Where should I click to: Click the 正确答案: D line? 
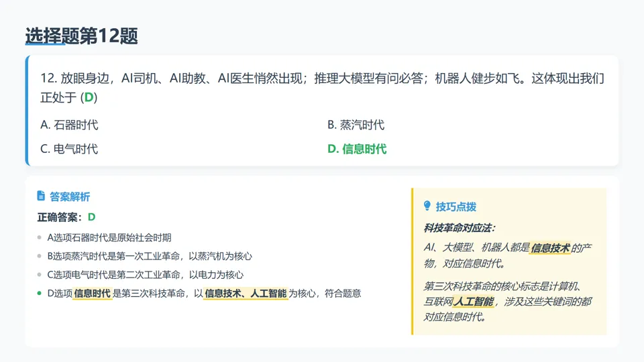66,217
